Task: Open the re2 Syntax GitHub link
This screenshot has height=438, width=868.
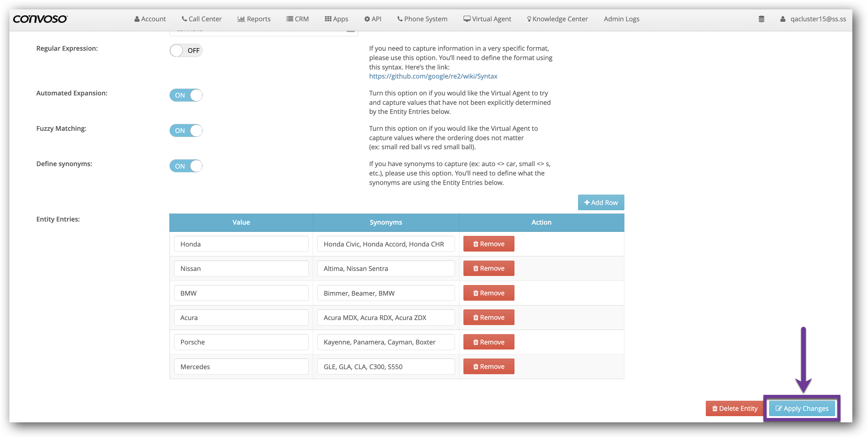Action: (433, 76)
